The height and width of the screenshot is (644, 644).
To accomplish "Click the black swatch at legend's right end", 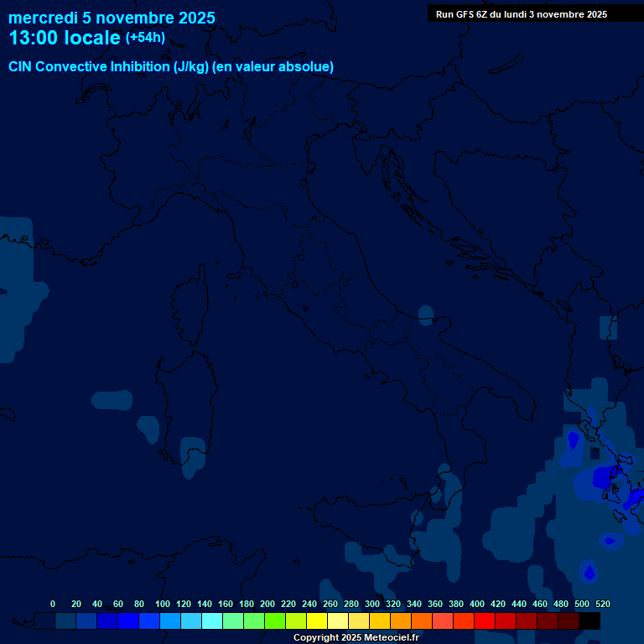I will pos(589,621).
